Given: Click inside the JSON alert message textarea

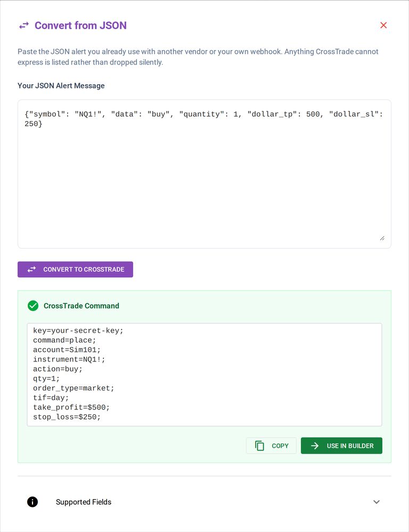Looking at the screenshot, I should click(204, 174).
